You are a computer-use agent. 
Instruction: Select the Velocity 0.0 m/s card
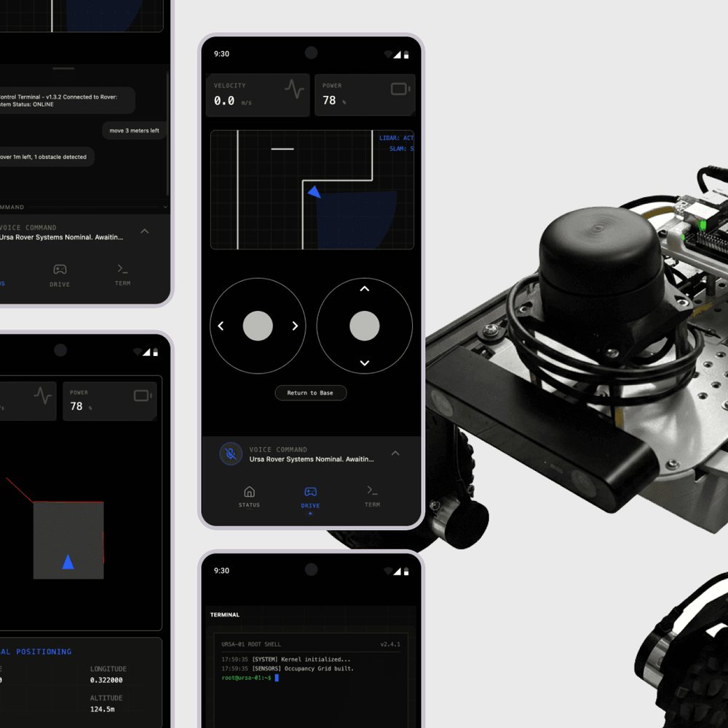click(x=258, y=95)
